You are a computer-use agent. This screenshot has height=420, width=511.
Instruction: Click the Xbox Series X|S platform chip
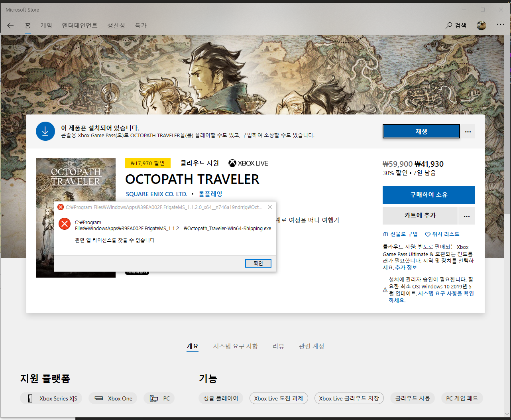[x=51, y=398]
